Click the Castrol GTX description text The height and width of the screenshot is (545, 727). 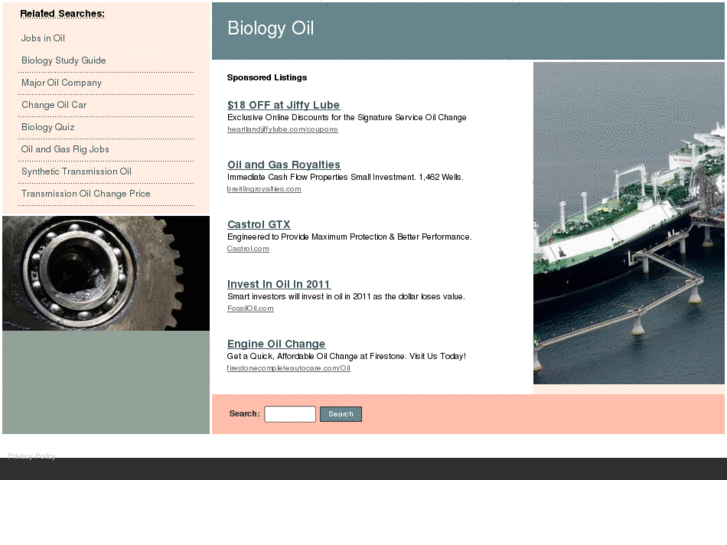(349, 237)
